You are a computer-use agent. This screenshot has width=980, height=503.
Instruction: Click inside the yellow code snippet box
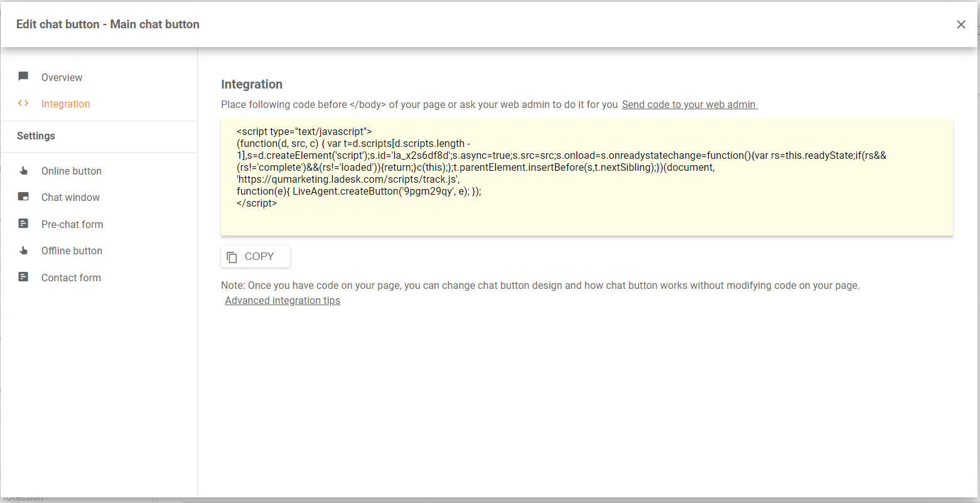(x=586, y=177)
